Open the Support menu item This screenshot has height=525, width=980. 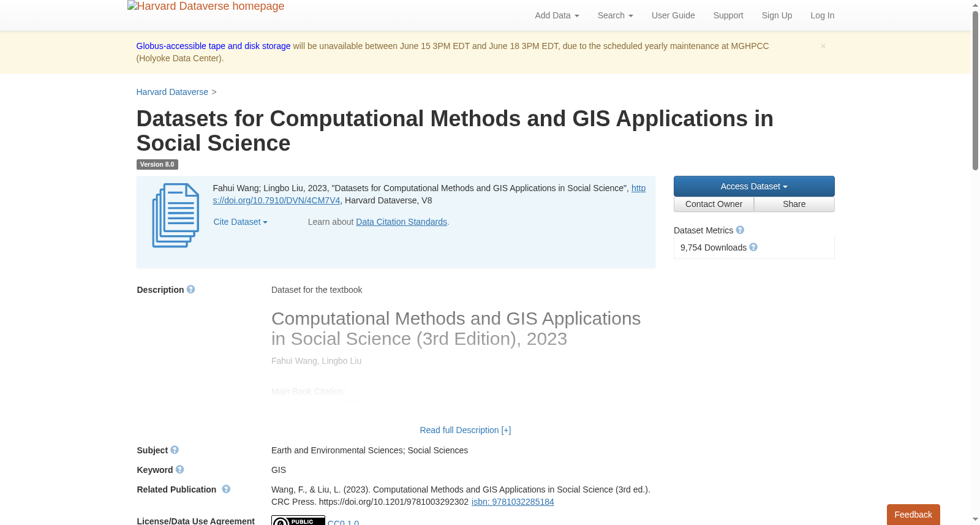coord(728,15)
